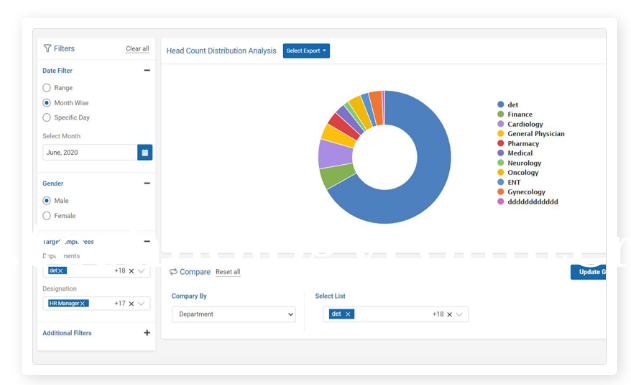The width and height of the screenshot is (631, 385).
Task: Clear all selections in the Select List
Action: pos(450,314)
